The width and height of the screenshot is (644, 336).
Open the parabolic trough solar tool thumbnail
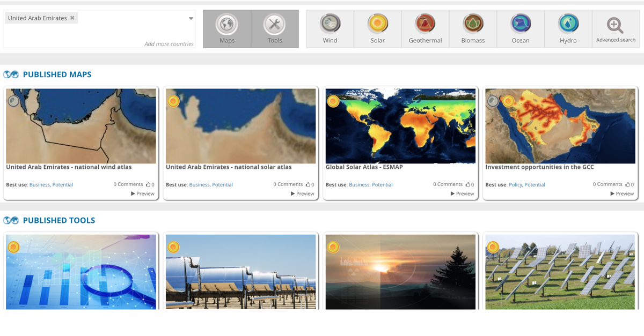coord(241,272)
